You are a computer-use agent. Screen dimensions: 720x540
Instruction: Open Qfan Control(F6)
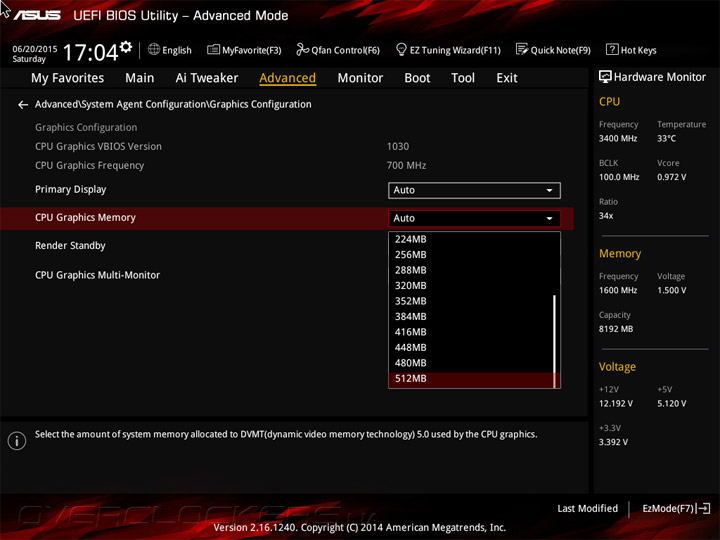[x=338, y=50]
